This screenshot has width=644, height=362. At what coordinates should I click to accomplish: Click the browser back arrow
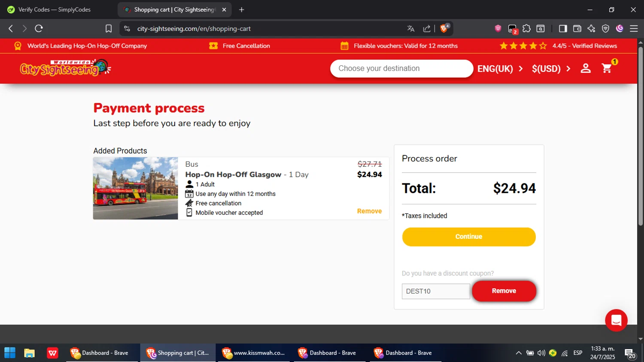[x=11, y=28]
